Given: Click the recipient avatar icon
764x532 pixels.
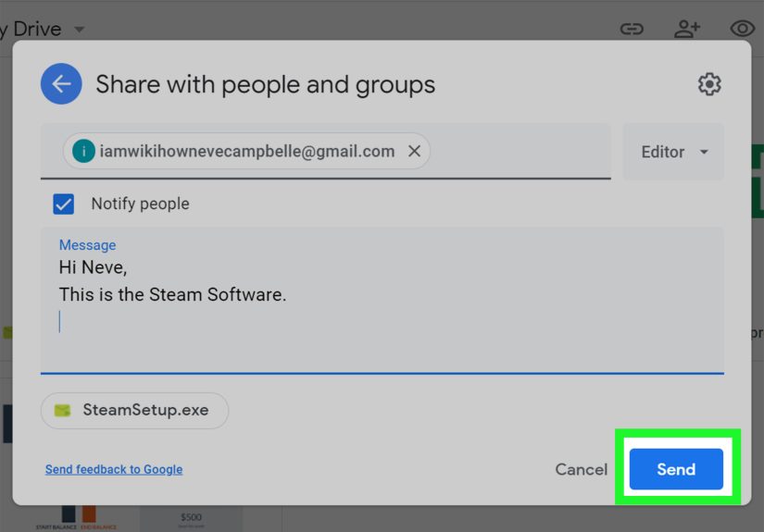Looking at the screenshot, I should pyautogui.click(x=83, y=152).
